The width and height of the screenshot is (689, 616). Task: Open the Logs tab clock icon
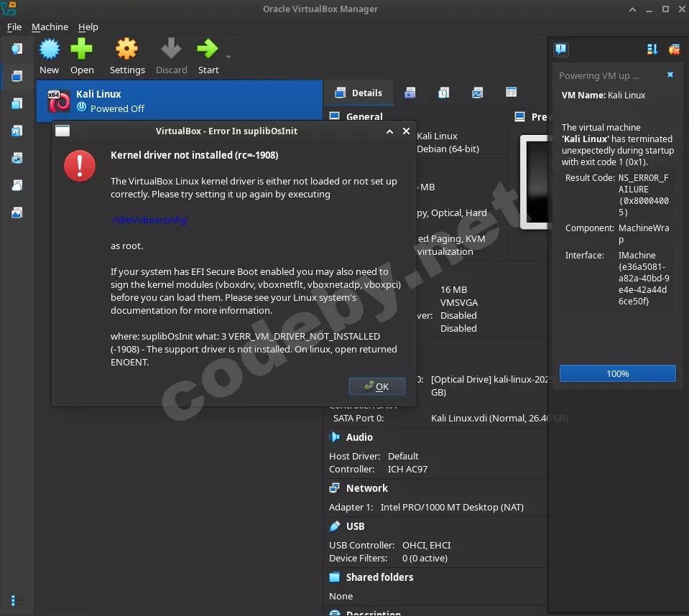[444, 93]
